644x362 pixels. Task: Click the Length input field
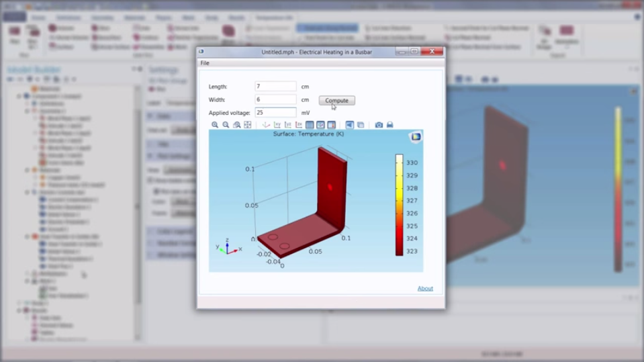point(275,87)
